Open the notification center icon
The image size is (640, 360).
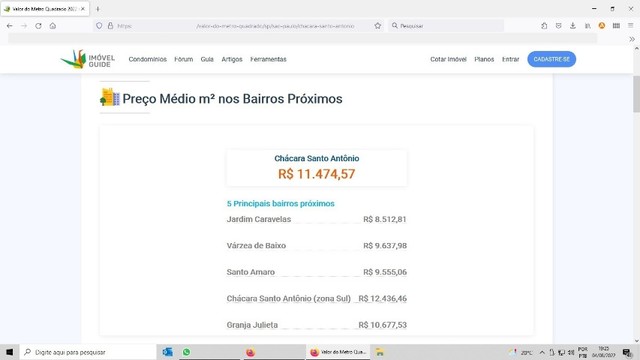[x=627, y=352]
